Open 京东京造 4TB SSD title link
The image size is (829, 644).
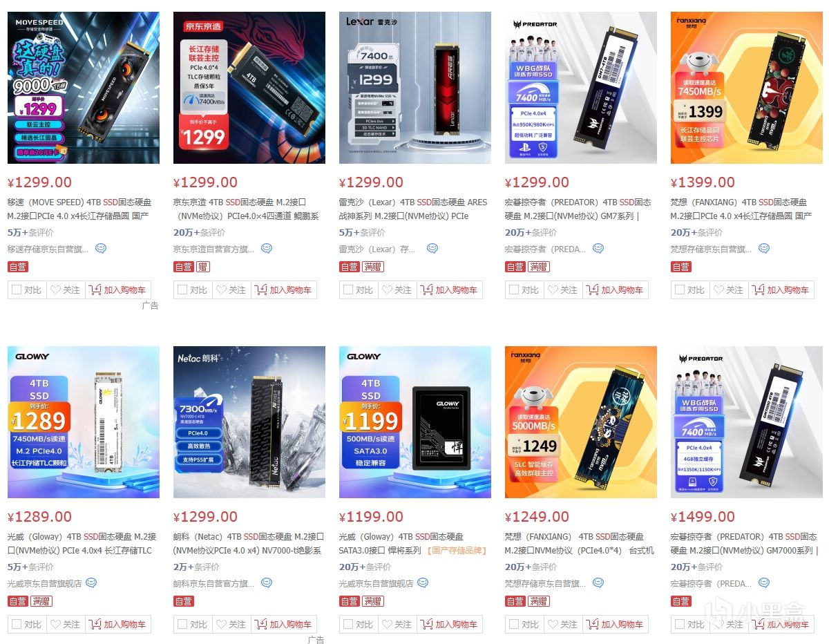(x=246, y=209)
